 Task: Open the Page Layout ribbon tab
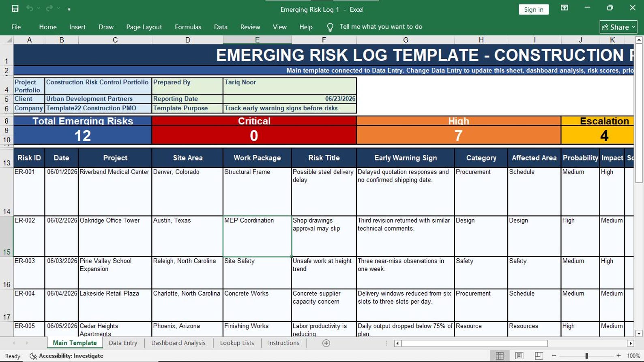(144, 27)
